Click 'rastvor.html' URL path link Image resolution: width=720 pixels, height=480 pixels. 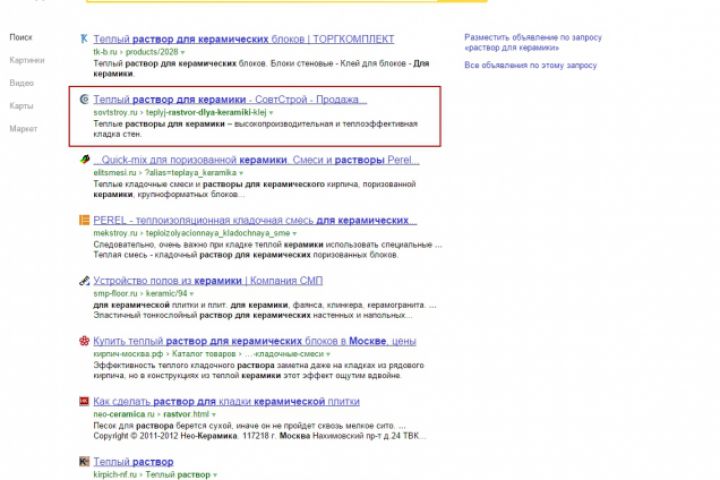point(186,414)
